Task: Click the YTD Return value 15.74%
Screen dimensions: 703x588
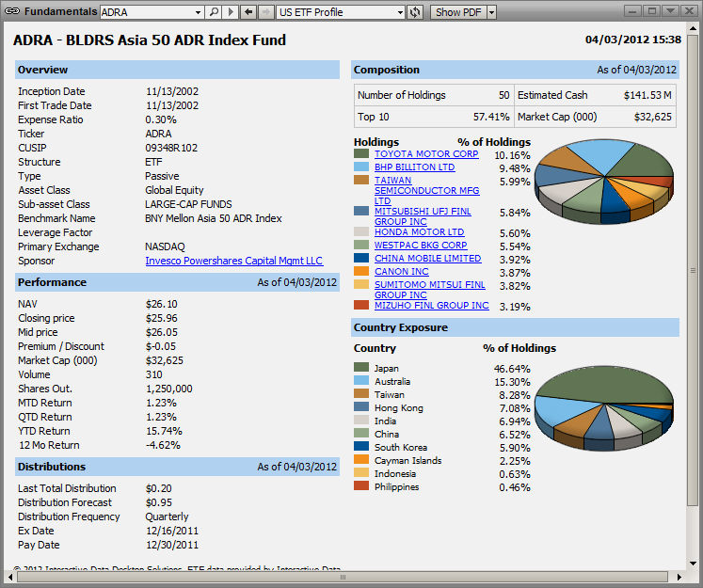Action: pos(164,431)
